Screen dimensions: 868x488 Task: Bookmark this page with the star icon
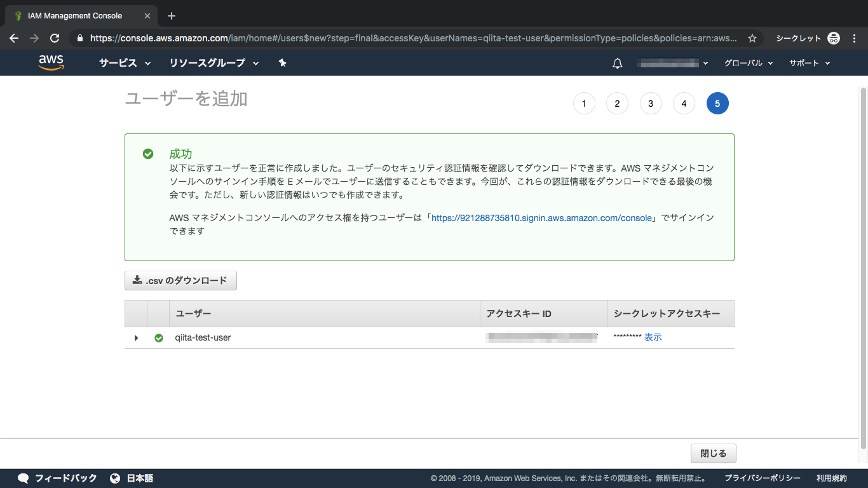[752, 38]
